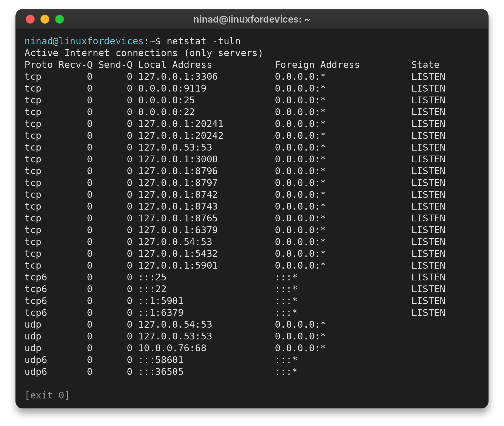Click the red close window button

[x=30, y=19]
